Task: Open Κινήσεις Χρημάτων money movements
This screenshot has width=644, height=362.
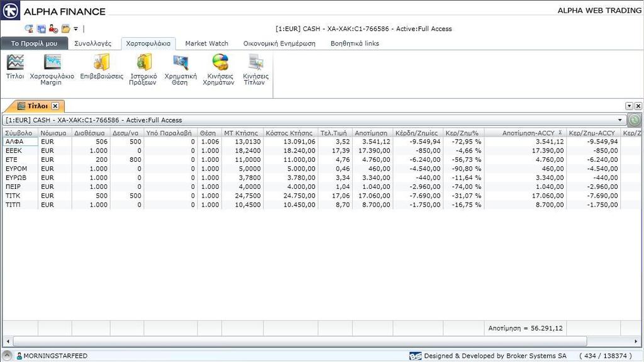Action: coord(219,69)
